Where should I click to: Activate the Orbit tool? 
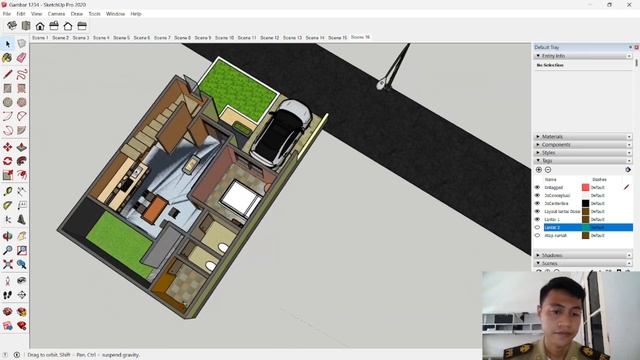click(x=7, y=236)
